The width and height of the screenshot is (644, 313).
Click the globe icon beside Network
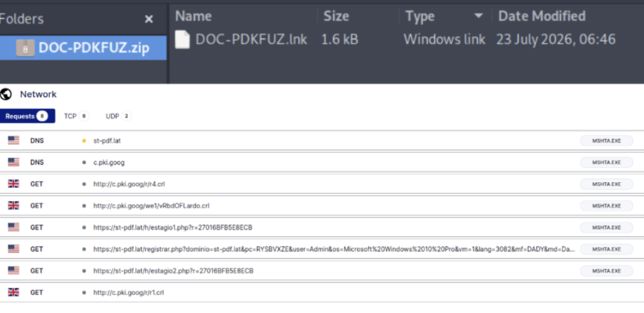point(6,94)
